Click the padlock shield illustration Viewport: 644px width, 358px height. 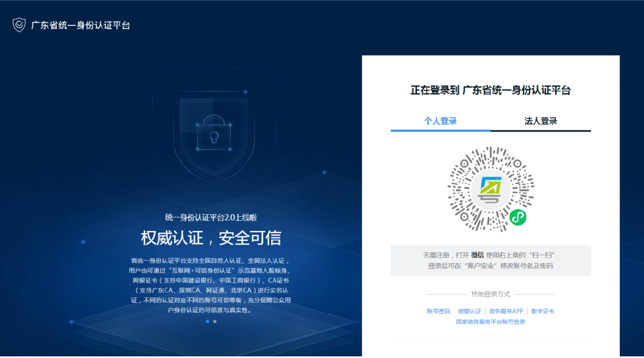(211, 132)
